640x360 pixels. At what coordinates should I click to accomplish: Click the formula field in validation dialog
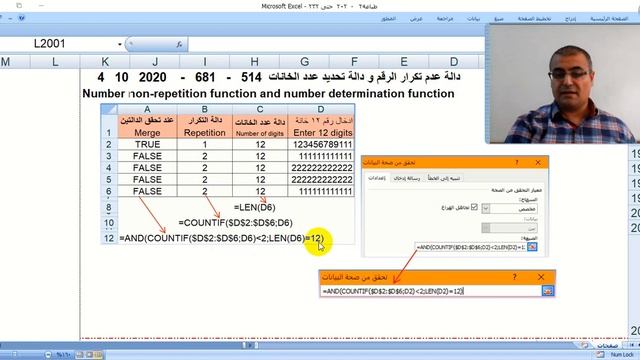[471, 247]
